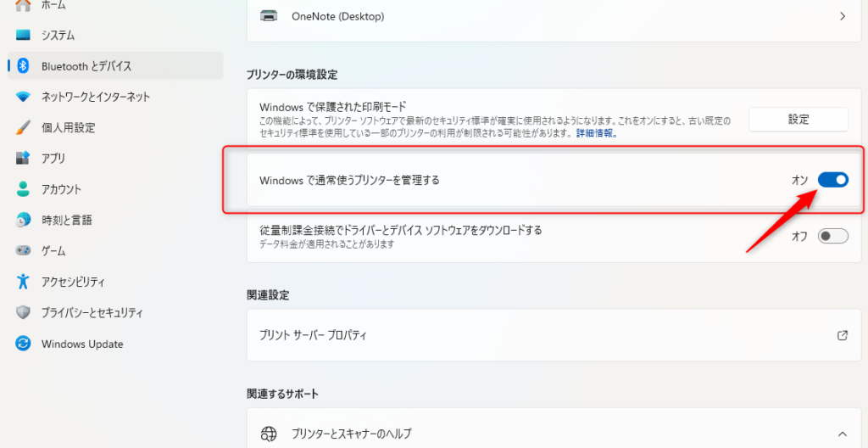The height and width of the screenshot is (448, 868).
Task: Select プライバシーとセキュリティ sidebar item
Action: 92,312
